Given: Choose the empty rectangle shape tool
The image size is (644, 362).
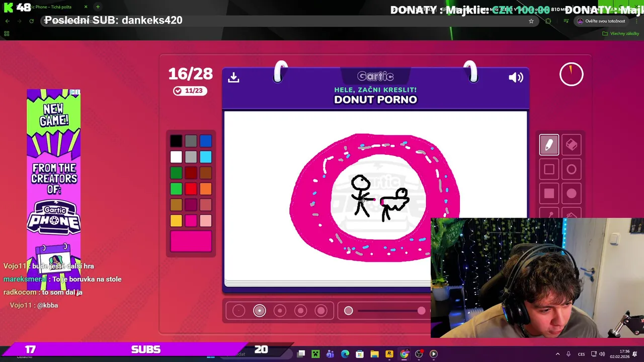Looking at the screenshot, I should (549, 169).
